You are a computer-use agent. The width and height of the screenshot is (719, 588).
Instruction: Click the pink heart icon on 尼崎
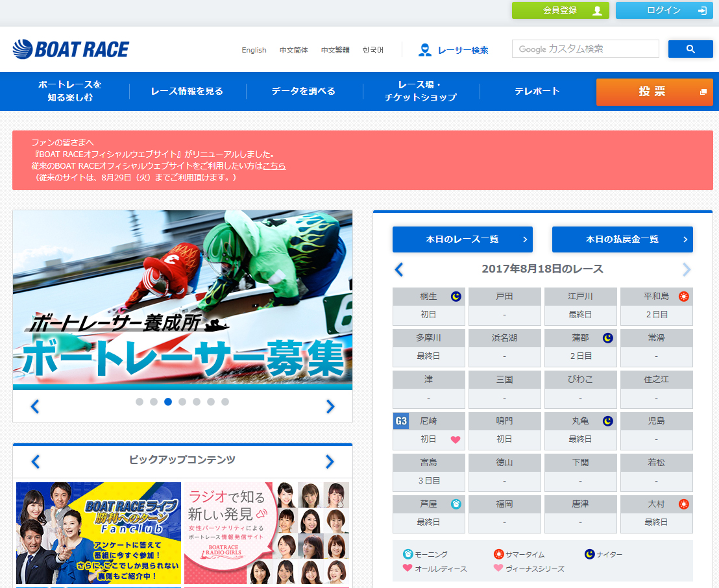[456, 439]
